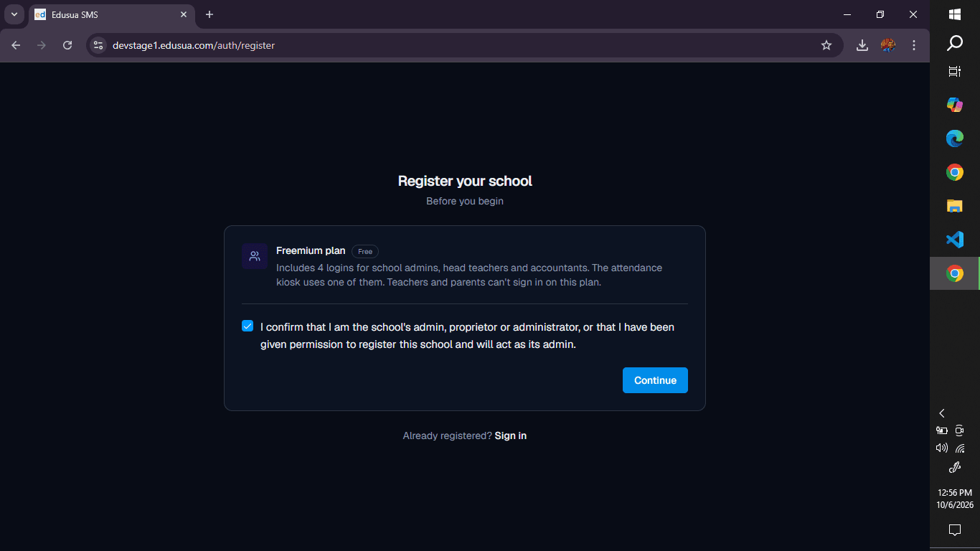Screen dimensions: 980x551
Task: Open Chrome profile avatar
Action: [x=888, y=45]
